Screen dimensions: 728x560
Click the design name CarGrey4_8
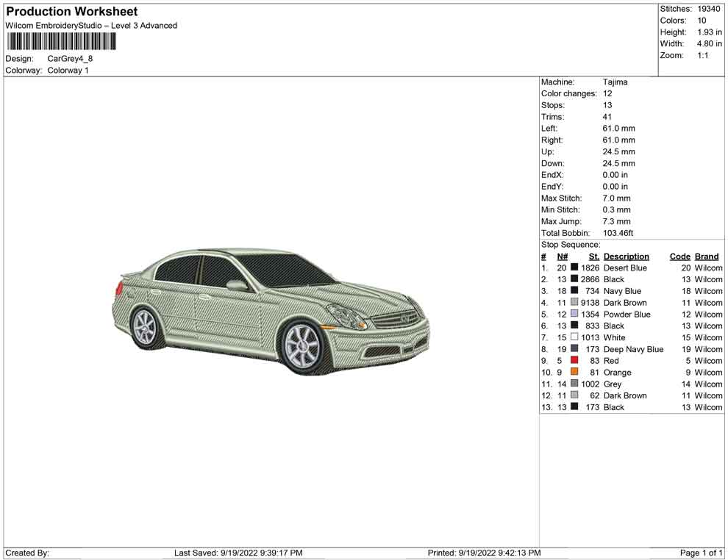tap(70, 59)
